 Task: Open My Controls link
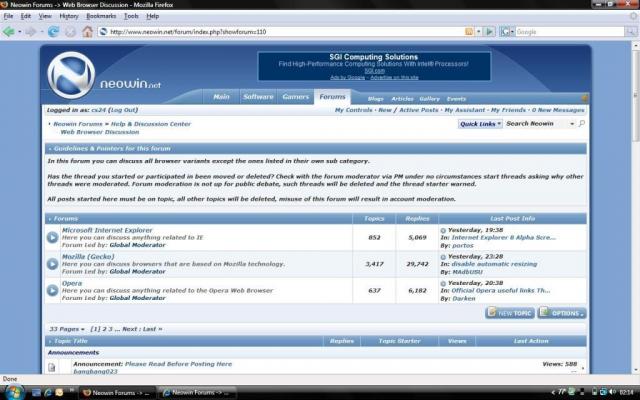coord(353,110)
